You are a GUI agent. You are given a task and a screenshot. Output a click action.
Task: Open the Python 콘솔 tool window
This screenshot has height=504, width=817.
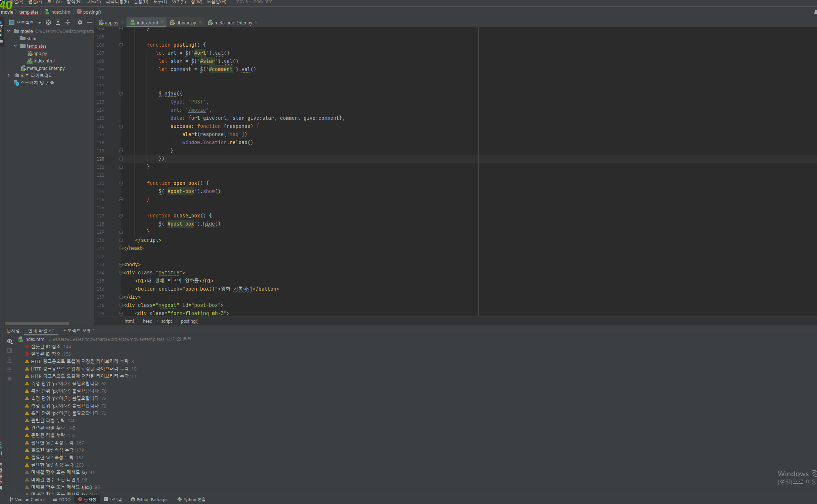pyautogui.click(x=191, y=500)
